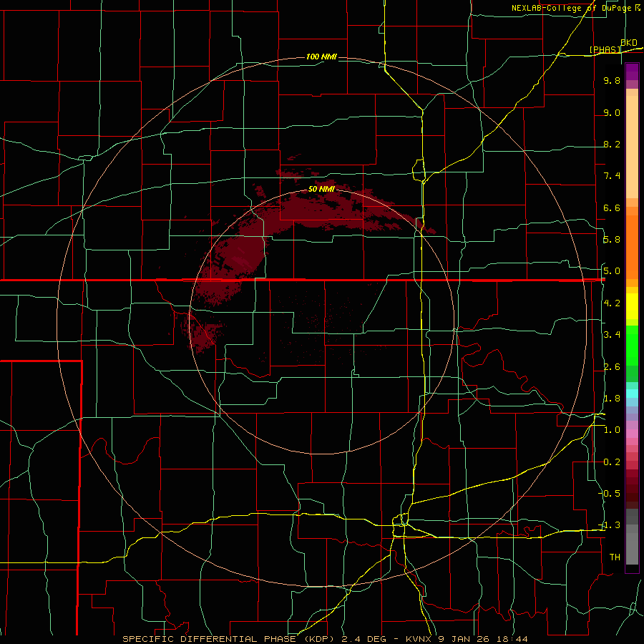Click the cyan color bar segment
The width and height of the screenshot is (644, 644).
point(632,394)
